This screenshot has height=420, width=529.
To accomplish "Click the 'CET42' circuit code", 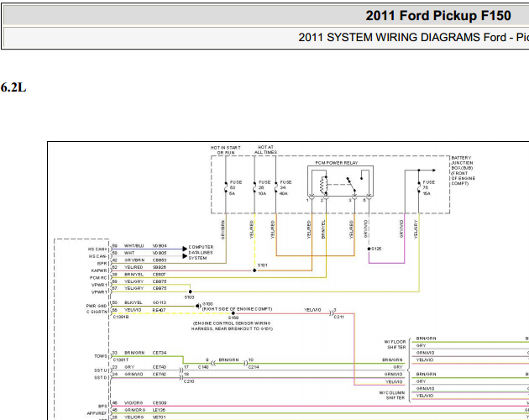I will click(160, 374).
